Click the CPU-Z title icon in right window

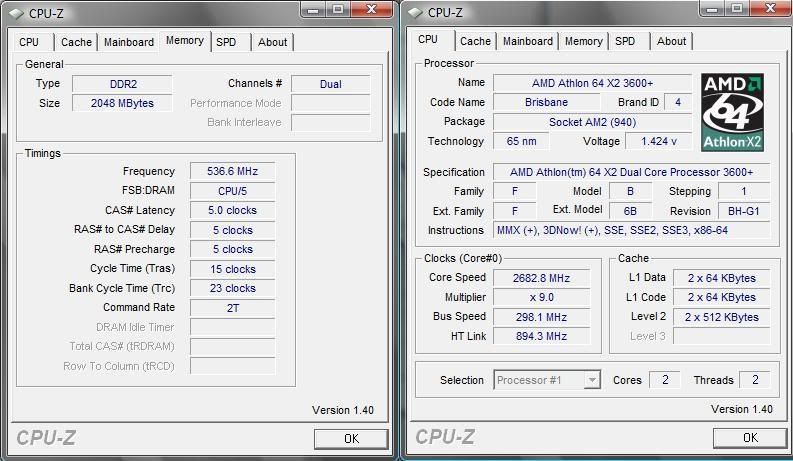tap(416, 13)
